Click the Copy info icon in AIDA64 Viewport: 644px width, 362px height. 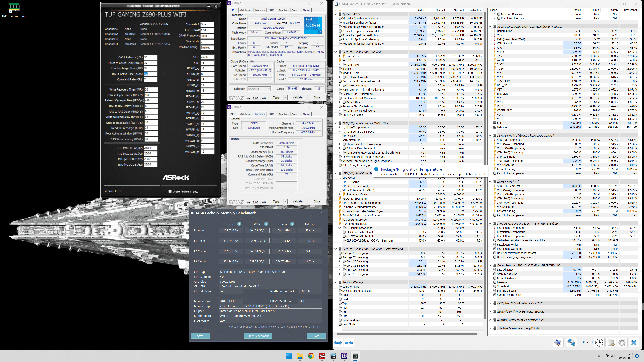[292, 224]
